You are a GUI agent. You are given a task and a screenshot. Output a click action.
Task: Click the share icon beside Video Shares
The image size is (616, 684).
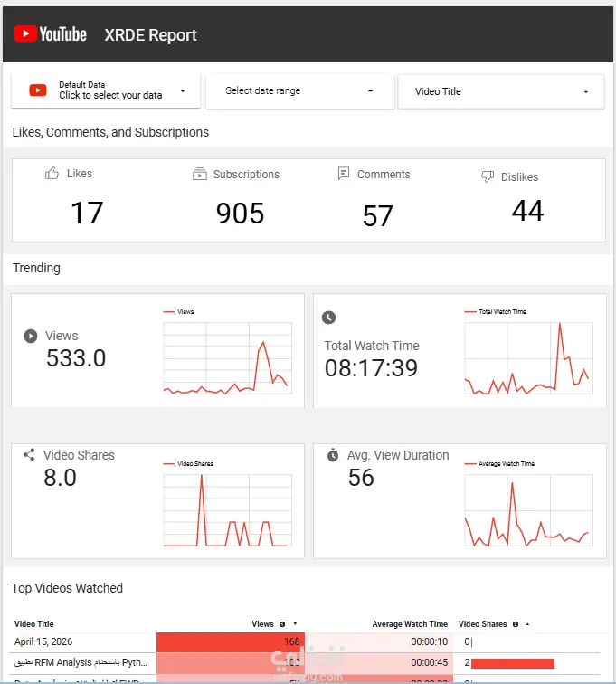pyautogui.click(x=29, y=455)
